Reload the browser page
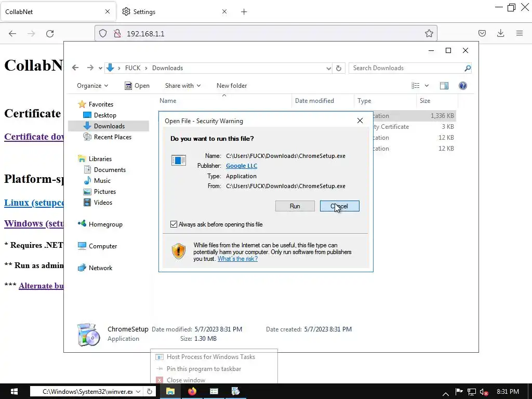This screenshot has width=532, height=399. tap(50, 33)
